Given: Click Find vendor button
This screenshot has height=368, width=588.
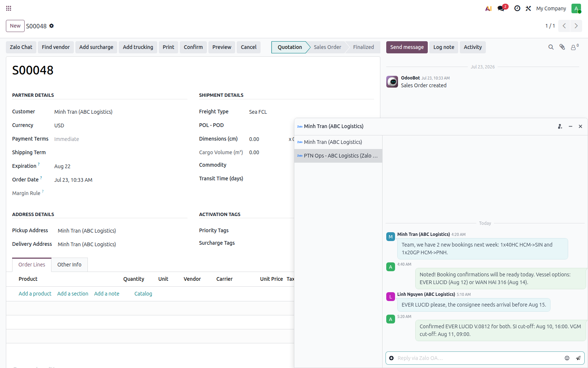Looking at the screenshot, I should pyautogui.click(x=55, y=47).
